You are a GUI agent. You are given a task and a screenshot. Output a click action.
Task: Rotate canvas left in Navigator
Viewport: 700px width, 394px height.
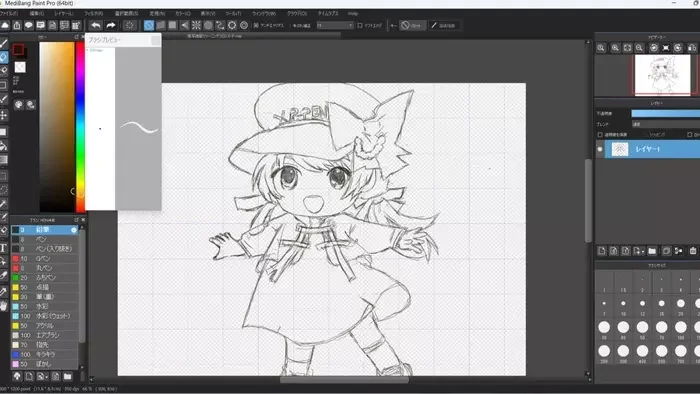[654, 48]
